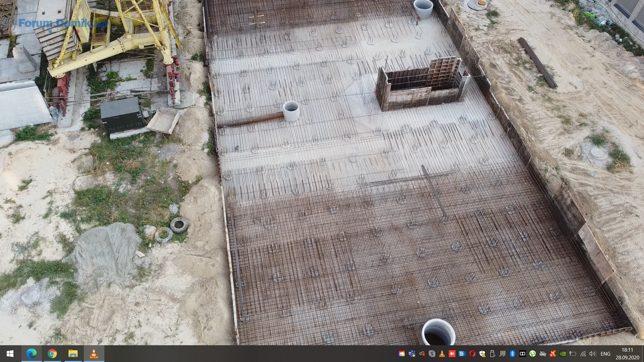
Task: Switch to VLC media player taskbar button
Action: coord(94,354)
